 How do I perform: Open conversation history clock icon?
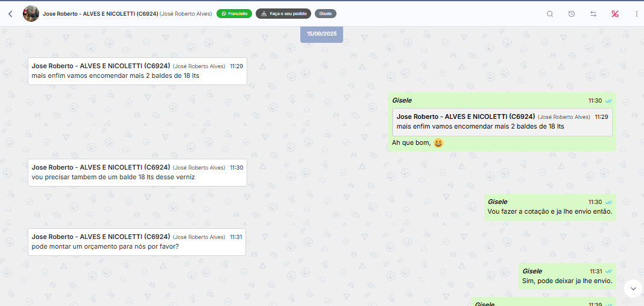click(571, 14)
